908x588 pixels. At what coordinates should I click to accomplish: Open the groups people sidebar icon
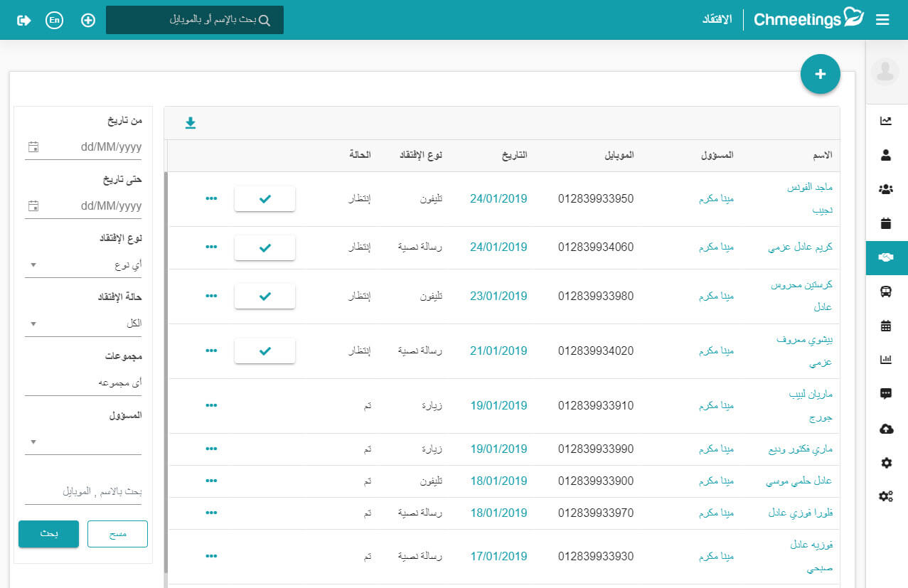coord(886,189)
